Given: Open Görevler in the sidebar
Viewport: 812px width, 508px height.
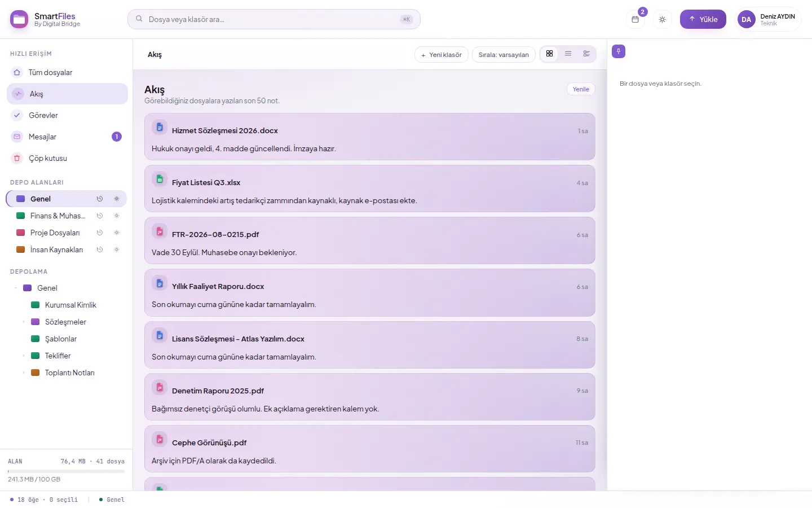Looking at the screenshot, I should [67, 115].
